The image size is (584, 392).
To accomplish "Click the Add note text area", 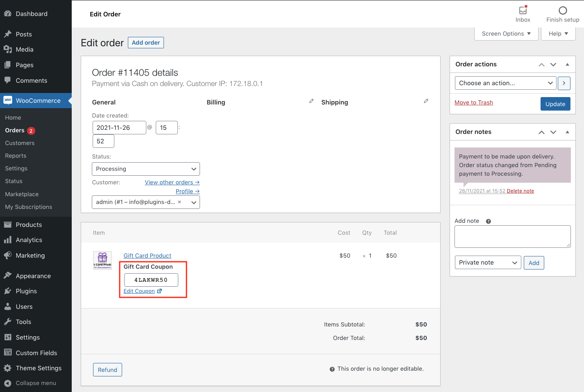I will click(x=513, y=236).
